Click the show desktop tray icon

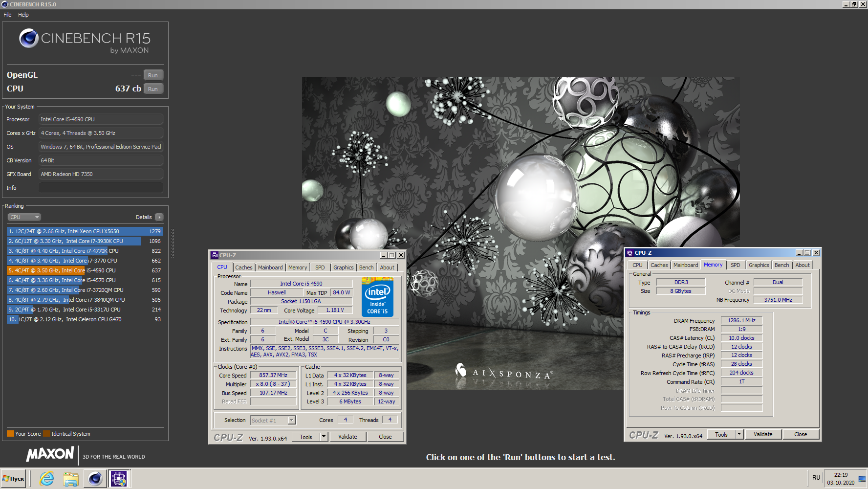(x=862, y=479)
